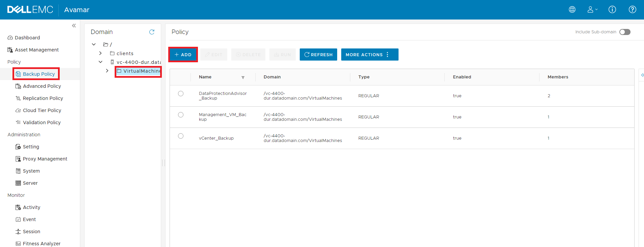Expand the right side details panel
The height and width of the screenshot is (247, 644).
[642, 75]
